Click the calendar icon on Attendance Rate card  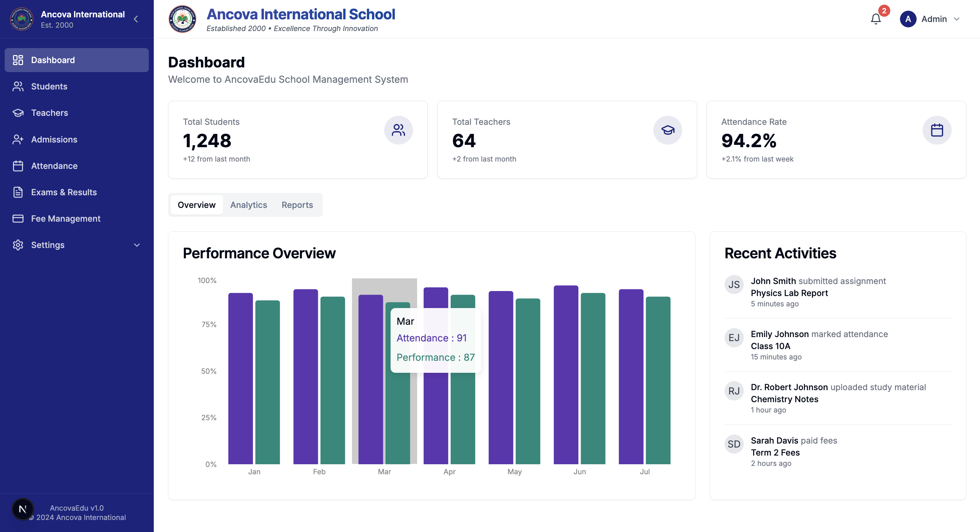tap(937, 130)
